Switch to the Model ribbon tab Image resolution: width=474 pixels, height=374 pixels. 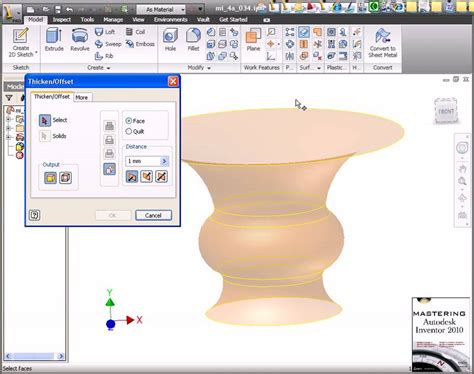coord(35,20)
